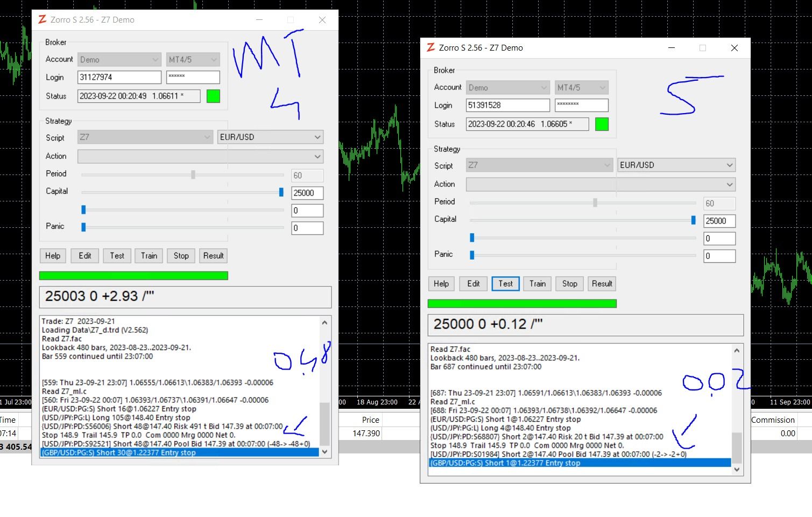Open Script Z7 dropdown in left window

pos(145,137)
